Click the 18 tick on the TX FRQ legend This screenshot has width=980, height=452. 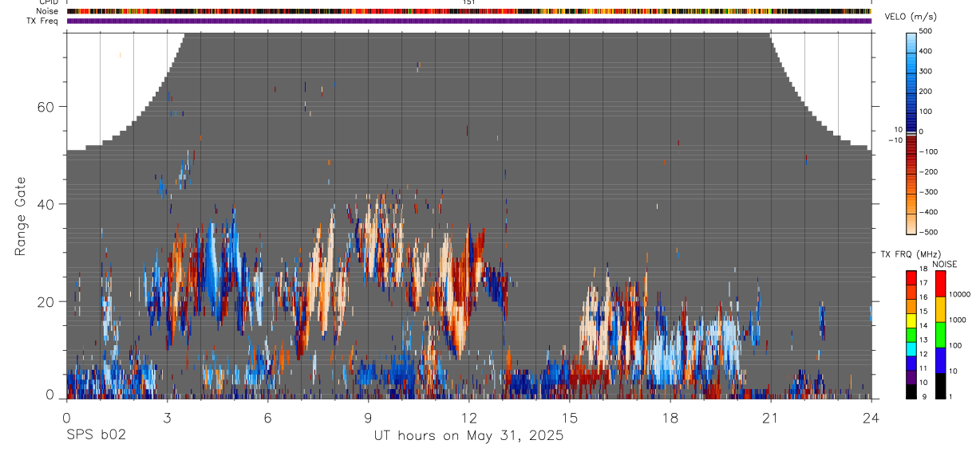[x=923, y=269]
